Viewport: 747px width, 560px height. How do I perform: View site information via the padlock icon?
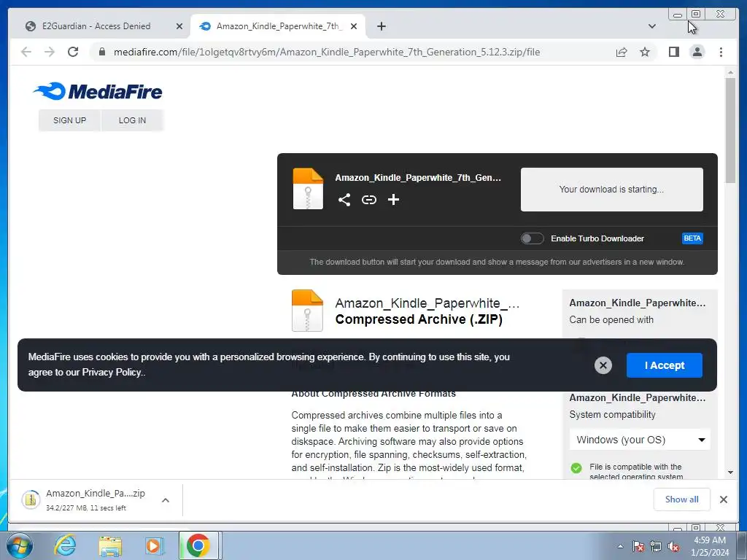pyautogui.click(x=102, y=52)
